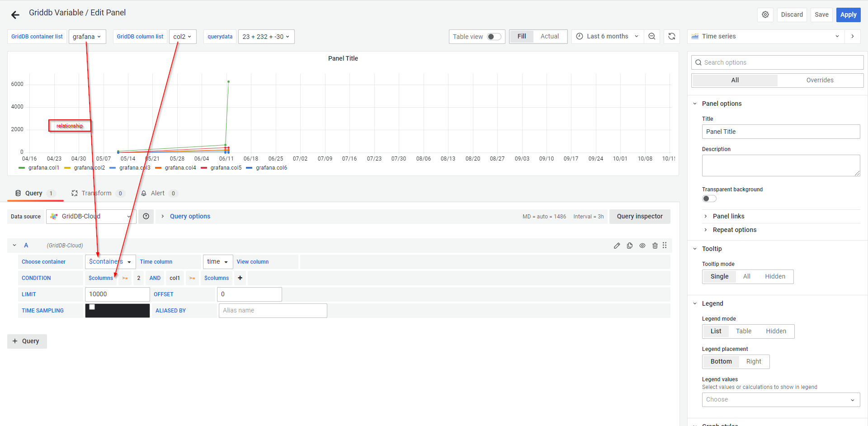Image resolution: width=868 pixels, height=426 pixels.
Task: Enable Transparent background toggle
Action: pyautogui.click(x=709, y=199)
